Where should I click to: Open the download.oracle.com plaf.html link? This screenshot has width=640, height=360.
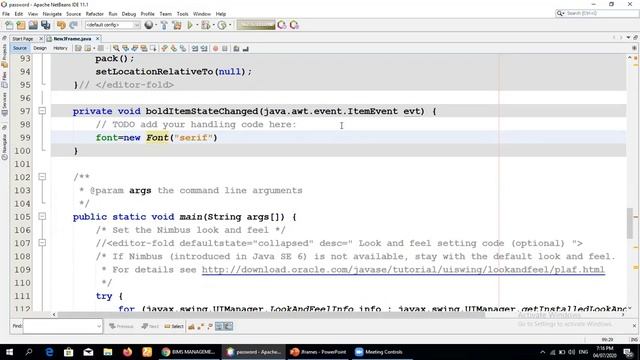pyautogui.click(x=403, y=270)
